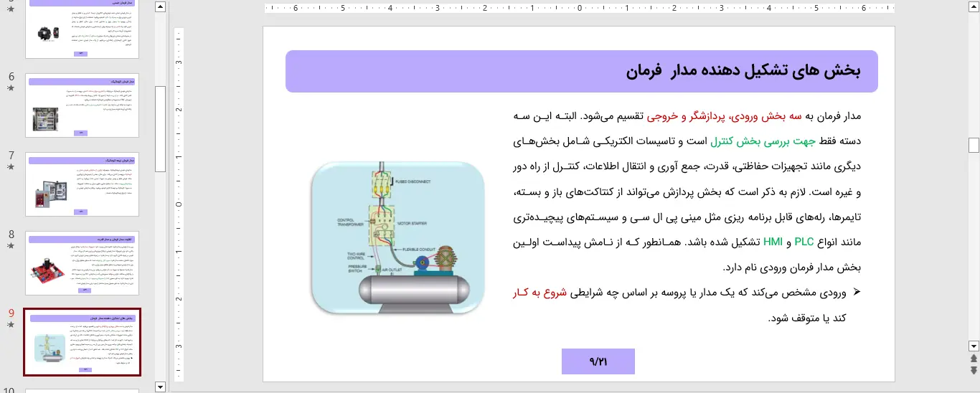Click animation star icon under slide 5

pos(11,11)
